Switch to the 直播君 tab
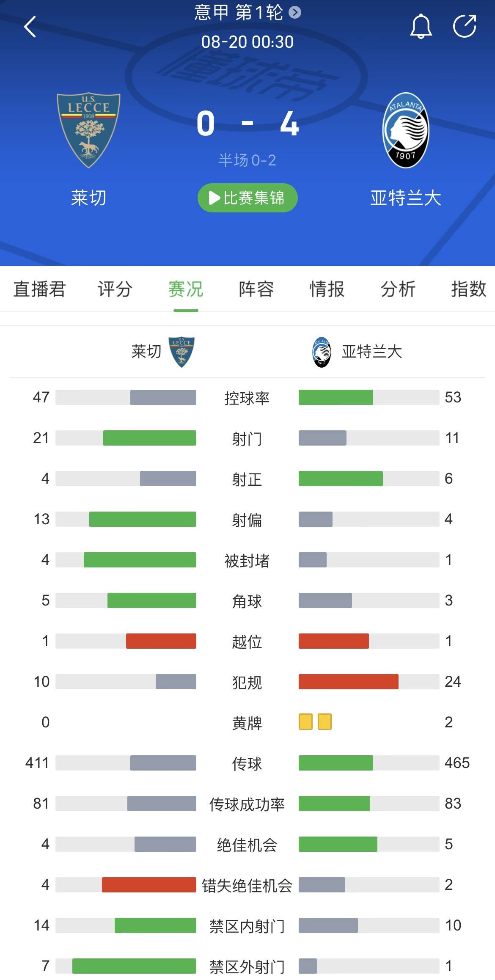This screenshot has width=495, height=980. [39, 289]
